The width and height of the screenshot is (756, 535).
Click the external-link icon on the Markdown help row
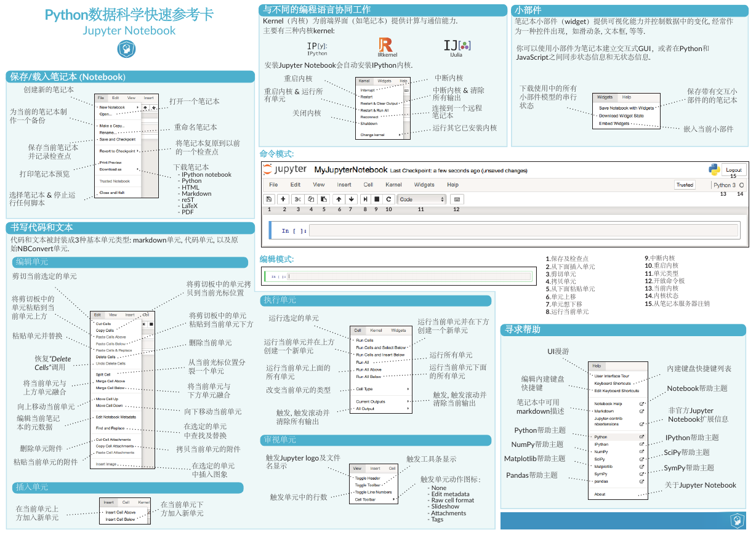point(641,411)
